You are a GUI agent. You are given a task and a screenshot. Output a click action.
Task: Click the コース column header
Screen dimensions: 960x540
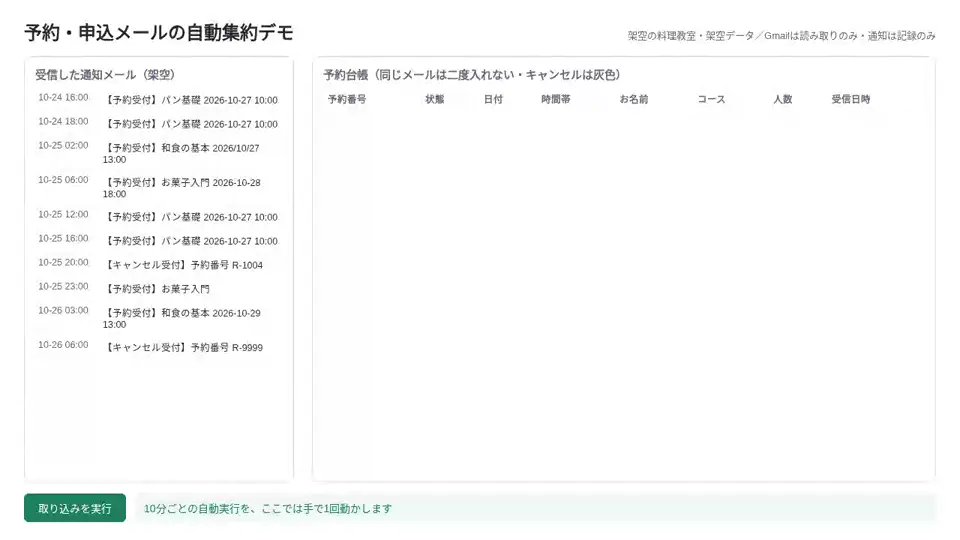pos(711,99)
